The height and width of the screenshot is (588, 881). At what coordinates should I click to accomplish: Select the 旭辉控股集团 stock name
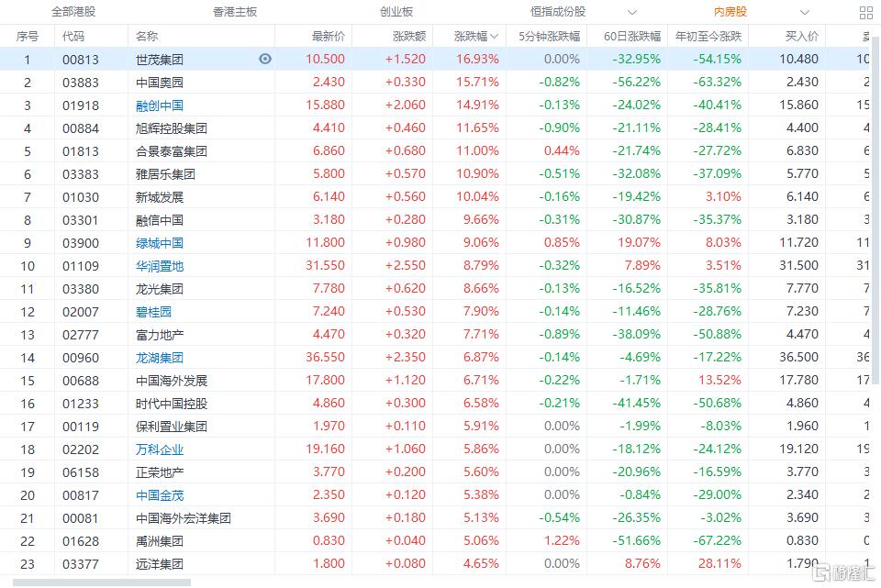(x=172, y=128)
